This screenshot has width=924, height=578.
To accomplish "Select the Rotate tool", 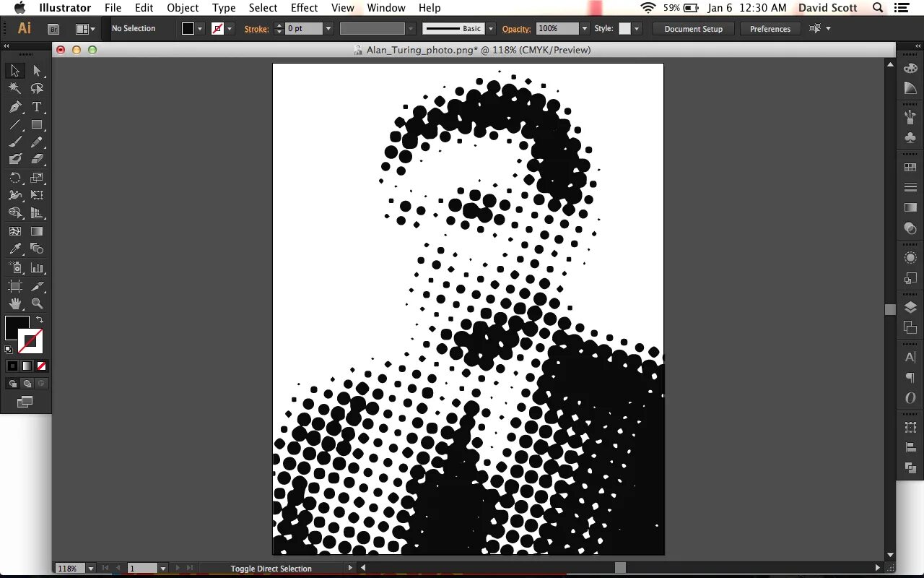I will (14, 178).
